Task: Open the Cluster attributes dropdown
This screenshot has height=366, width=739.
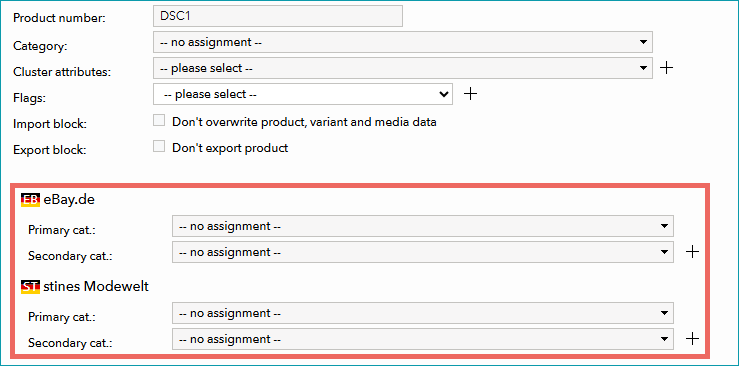Action: click(403, 68)
